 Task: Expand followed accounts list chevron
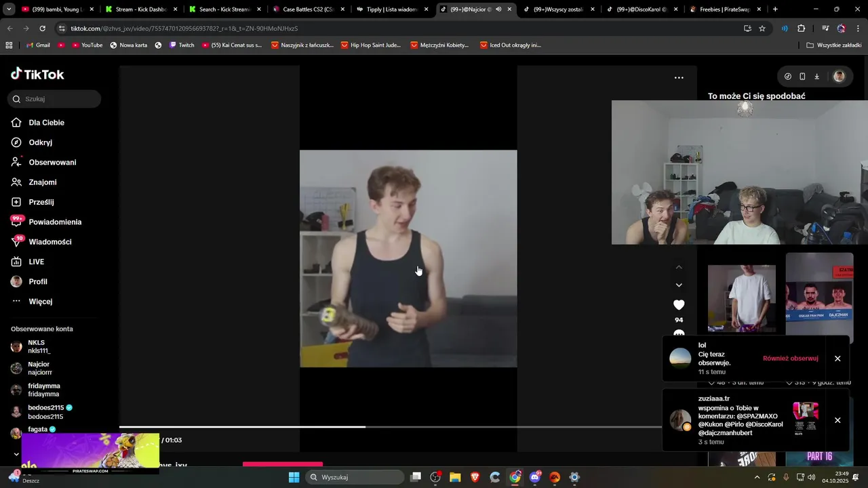[x=16, y=454]
